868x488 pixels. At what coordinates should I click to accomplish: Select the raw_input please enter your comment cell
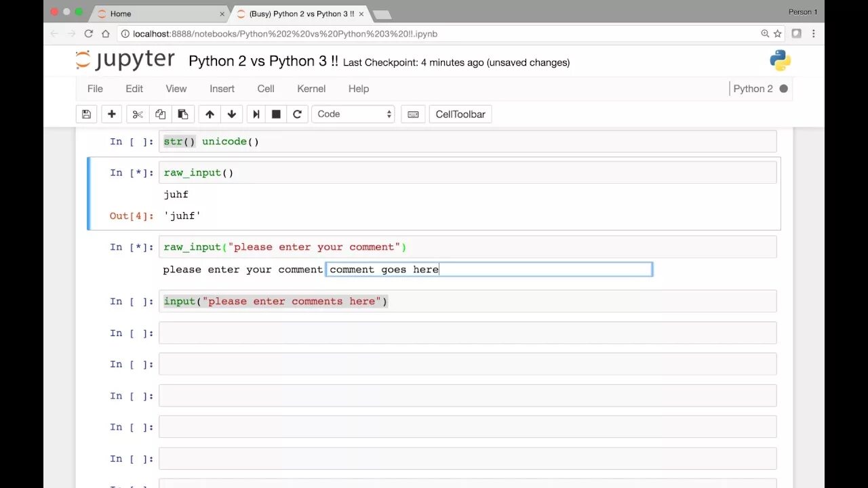(467, 247)
